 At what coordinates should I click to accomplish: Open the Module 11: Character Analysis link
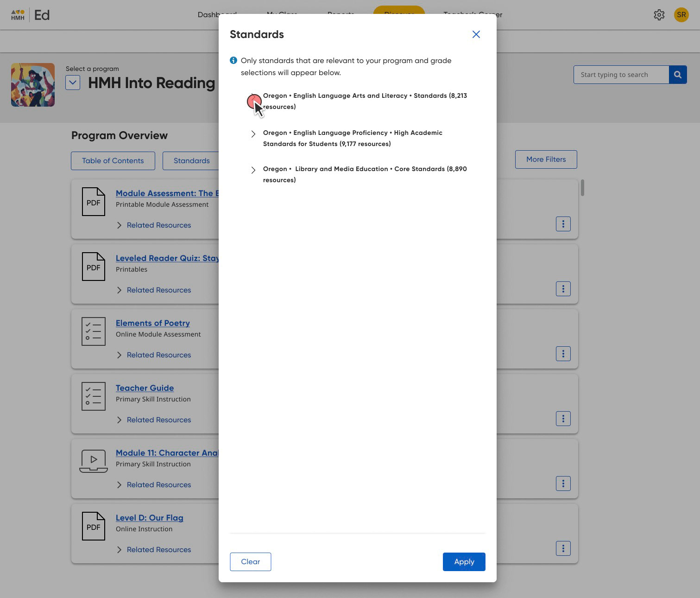[167, 453]
